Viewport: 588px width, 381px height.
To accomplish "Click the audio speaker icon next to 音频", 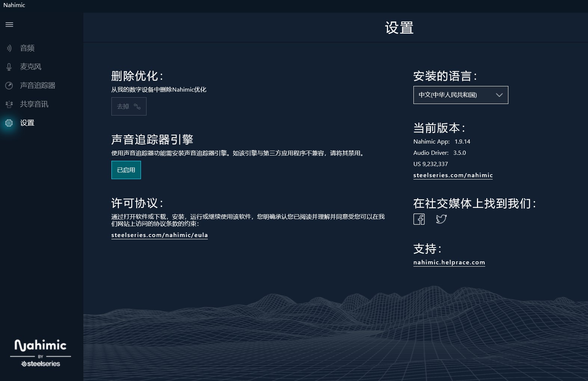I will point(9,48).
